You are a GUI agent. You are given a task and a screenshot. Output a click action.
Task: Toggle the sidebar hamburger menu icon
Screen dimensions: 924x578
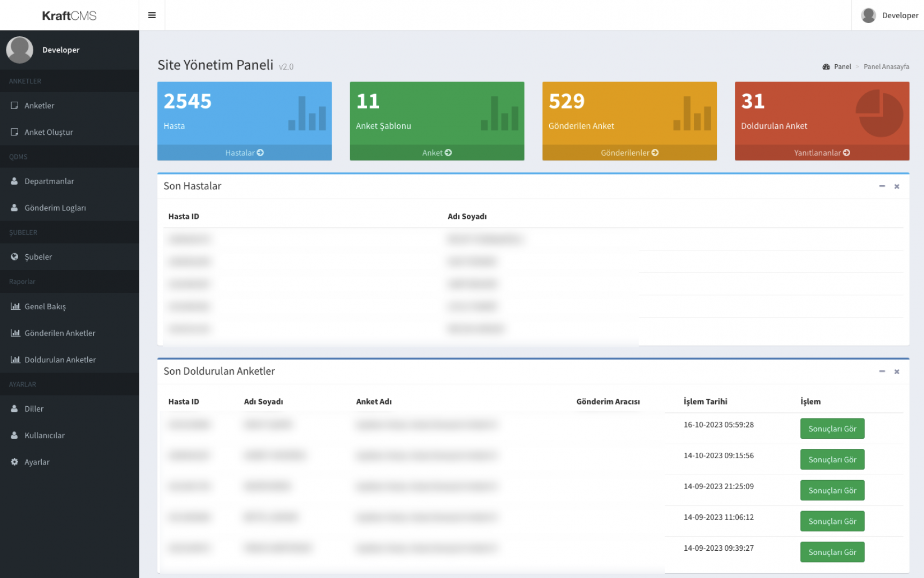(x=152, y=15)
